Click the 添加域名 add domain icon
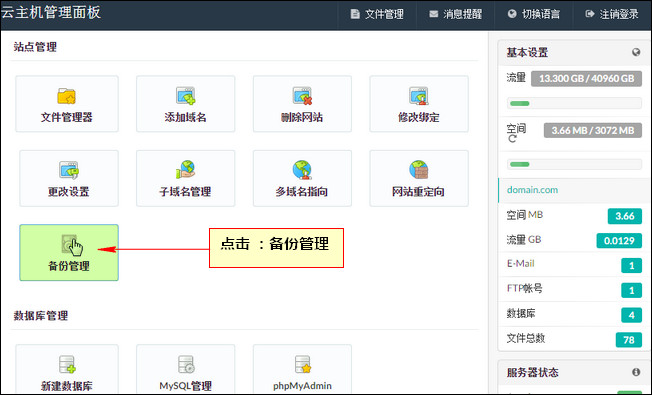652x395 pixels. 185,104
